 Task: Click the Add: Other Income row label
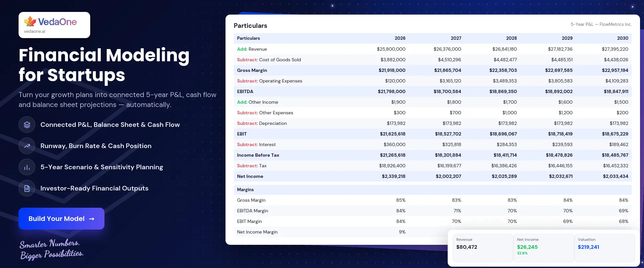[x=258, y=102]
